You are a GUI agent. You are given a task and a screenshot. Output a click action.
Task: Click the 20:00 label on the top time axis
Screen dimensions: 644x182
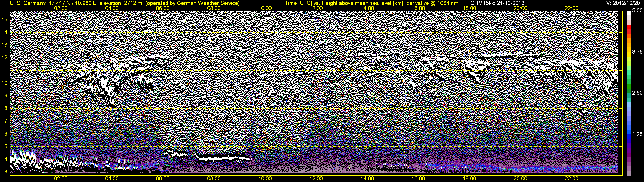click(521, 8)
